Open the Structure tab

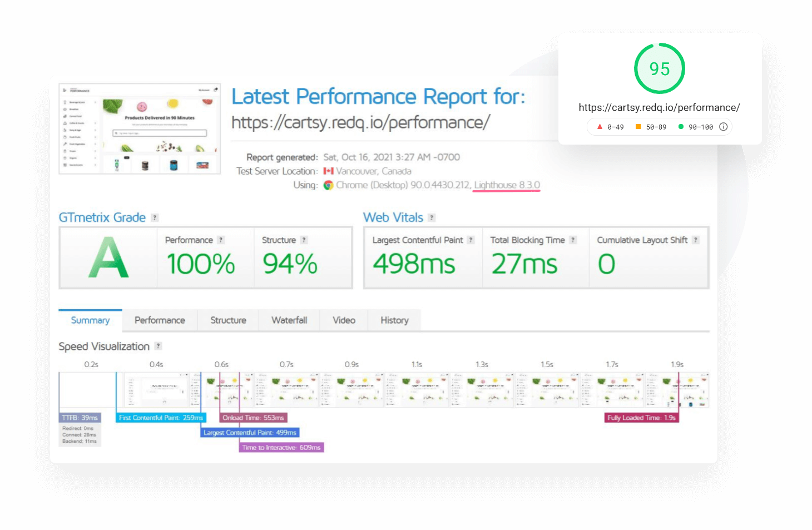point(228,320)
